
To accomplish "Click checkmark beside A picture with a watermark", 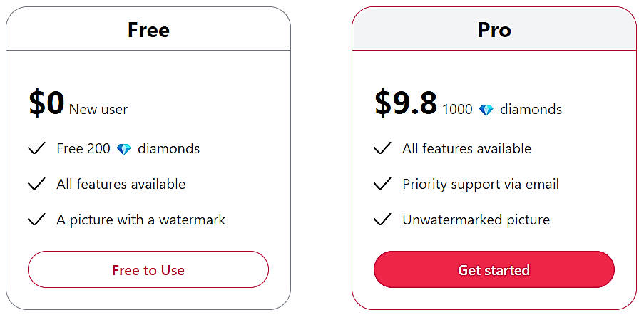I will tap(36, 220).
